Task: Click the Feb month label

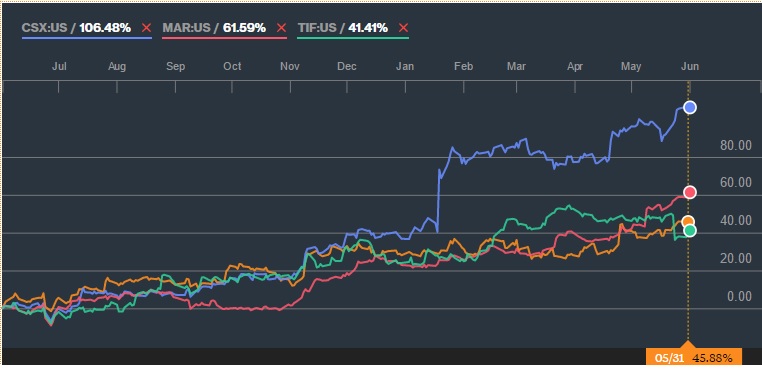Action: tap(463, 66)
